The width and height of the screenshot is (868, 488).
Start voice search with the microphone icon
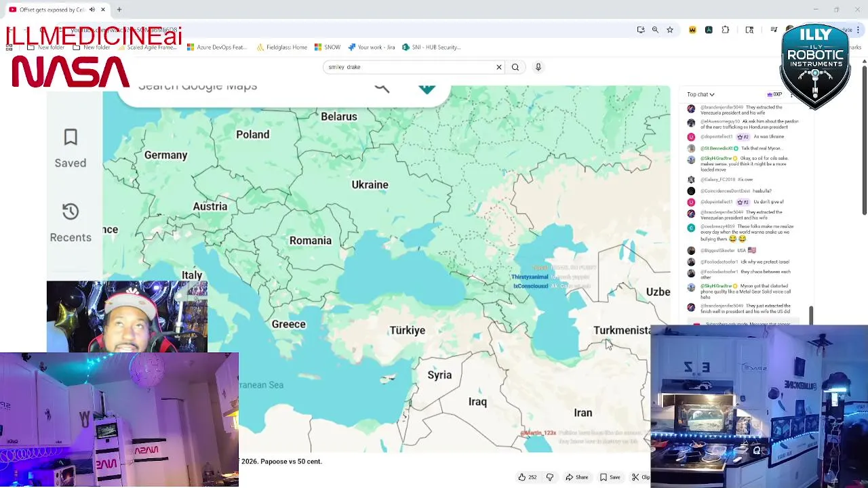pyautogui.click(x=538, y=67)
